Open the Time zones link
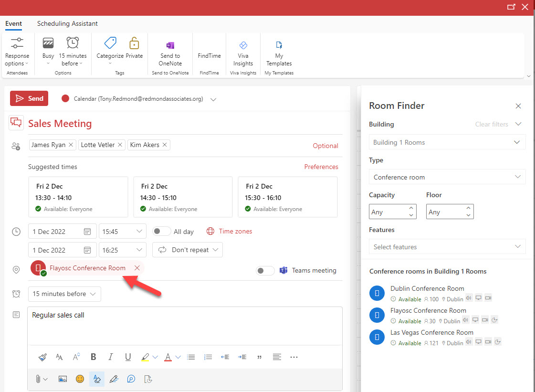535x392 pixels. point(235,232)
